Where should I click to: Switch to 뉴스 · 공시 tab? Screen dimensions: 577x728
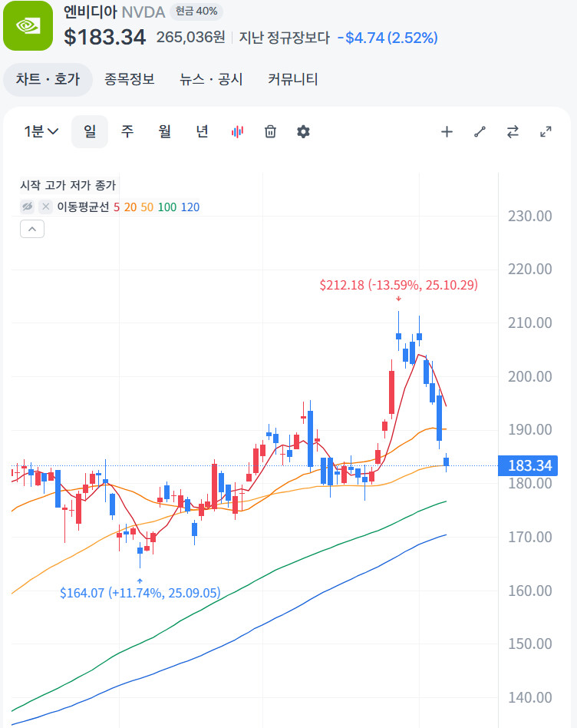click(211, 79)
